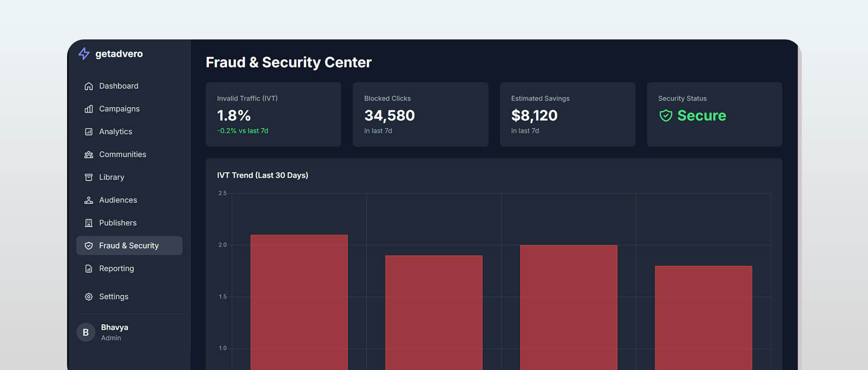Viewport: 868px width, 370px height.
Task: Click the Campaigns bar chart icon
Action: pyautogui.click(x=89, y=109)
